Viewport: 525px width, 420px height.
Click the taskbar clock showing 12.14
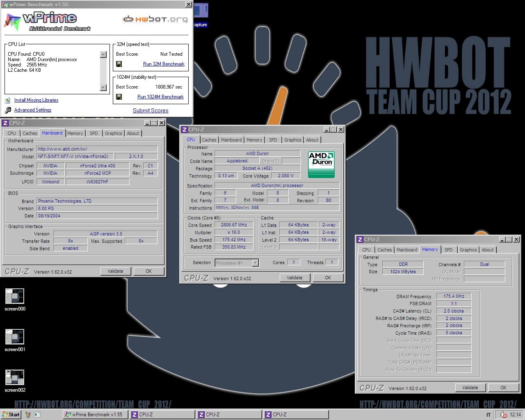point(515,415)
